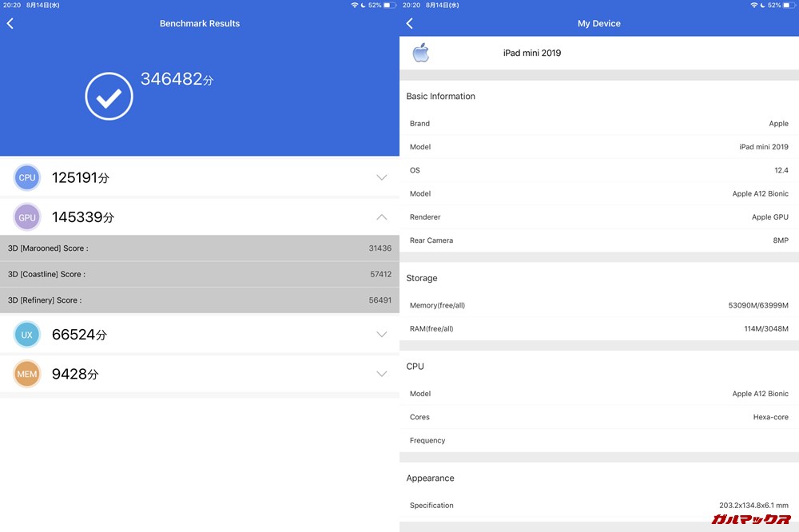This screenshot has width=799, height=532.
Task: Click the blue checkmark success icon
Action: [109, 96]
